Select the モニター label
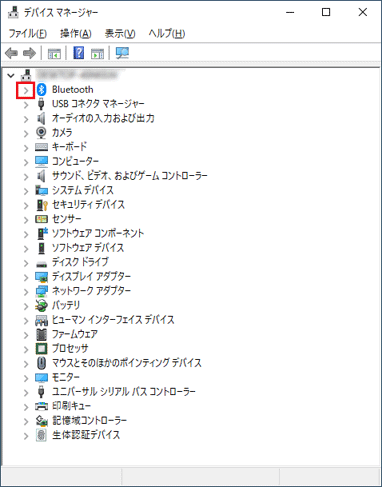The width and height of the screenshot is (382, 487). [66, 377]
